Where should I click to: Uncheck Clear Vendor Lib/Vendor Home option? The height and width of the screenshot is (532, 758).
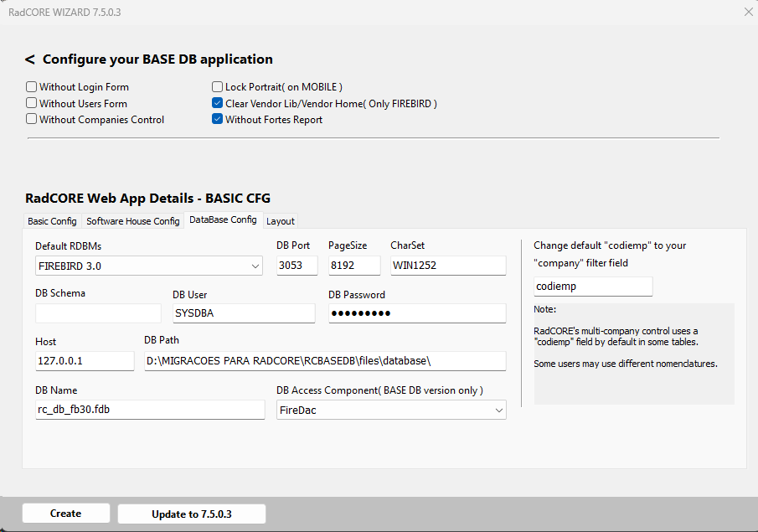[x=218, y=104]
